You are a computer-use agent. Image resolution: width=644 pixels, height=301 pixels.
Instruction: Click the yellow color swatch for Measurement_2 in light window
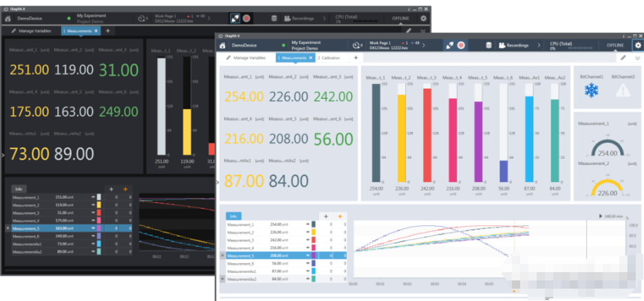click(x=314, y=232)
